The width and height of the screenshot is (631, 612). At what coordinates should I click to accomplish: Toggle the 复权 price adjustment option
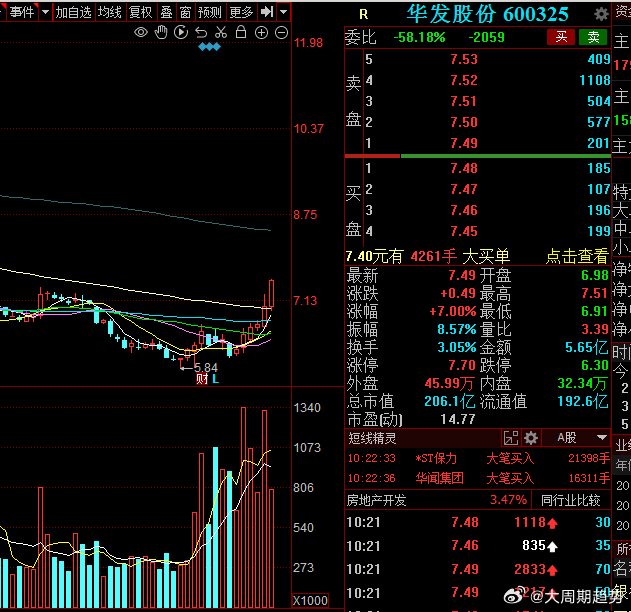tap(140, 12)
